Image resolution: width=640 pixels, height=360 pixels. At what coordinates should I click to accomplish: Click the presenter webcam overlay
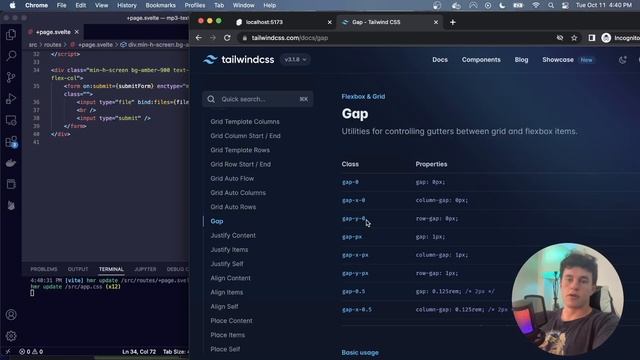click(x=567, y=299)
